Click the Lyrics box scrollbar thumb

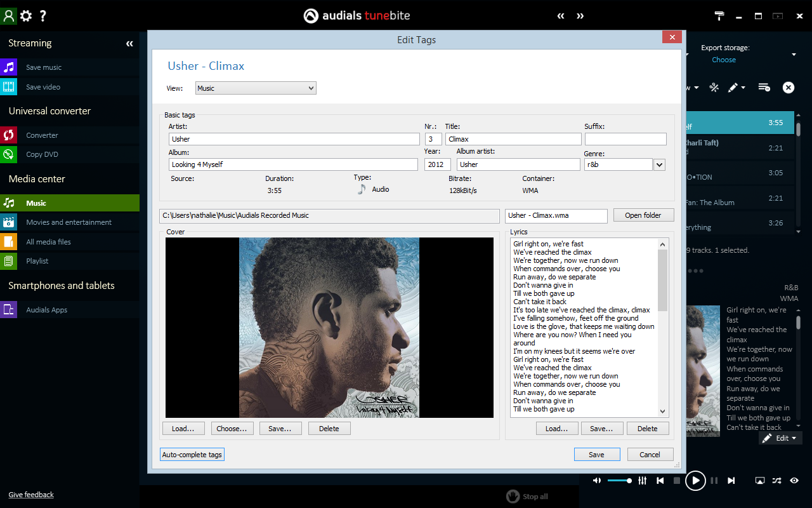pos(663,280)
